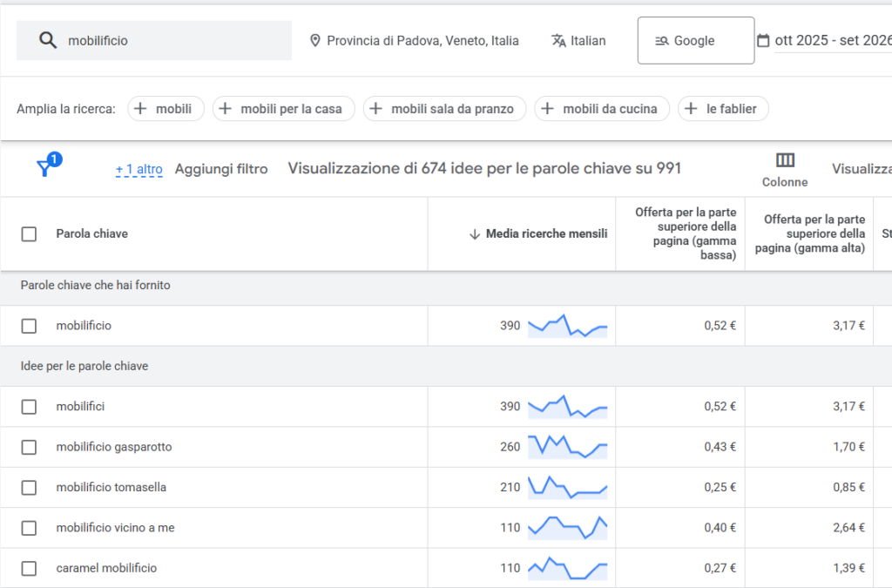Click keyword text 'mobilificio vicino a me'
This screenshot has width=892, height=588.
coord(116,528)
